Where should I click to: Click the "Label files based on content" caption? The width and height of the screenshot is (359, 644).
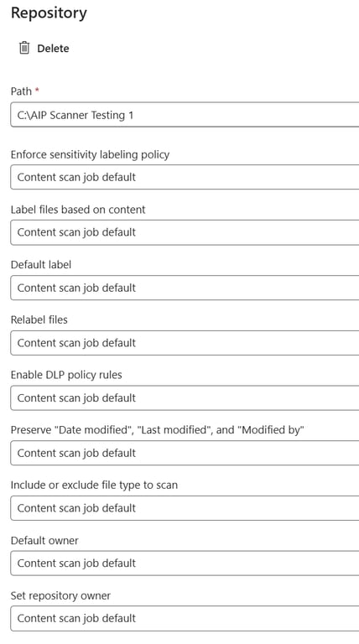78,210
